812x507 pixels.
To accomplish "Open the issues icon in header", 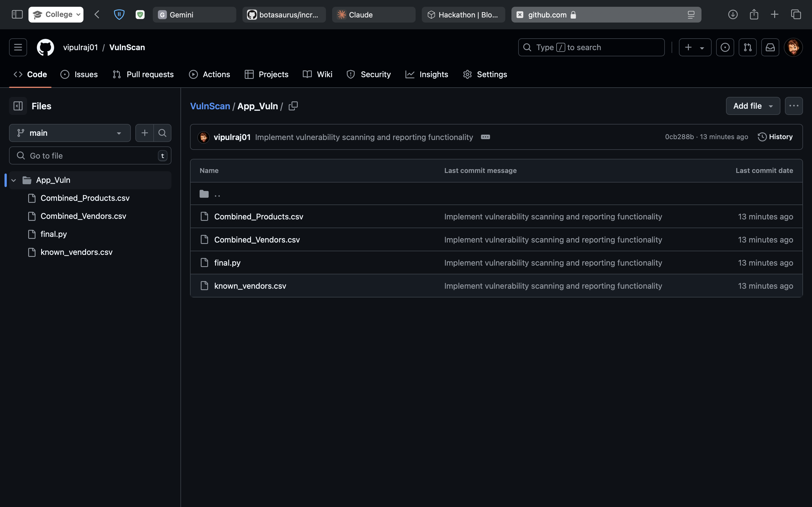I will coord(725,47).
